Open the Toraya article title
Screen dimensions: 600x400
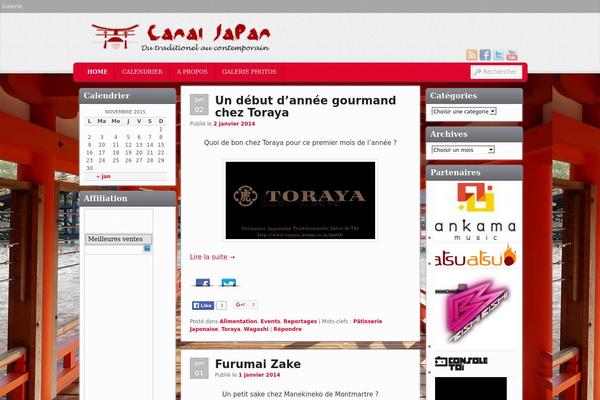pos(305,106)
